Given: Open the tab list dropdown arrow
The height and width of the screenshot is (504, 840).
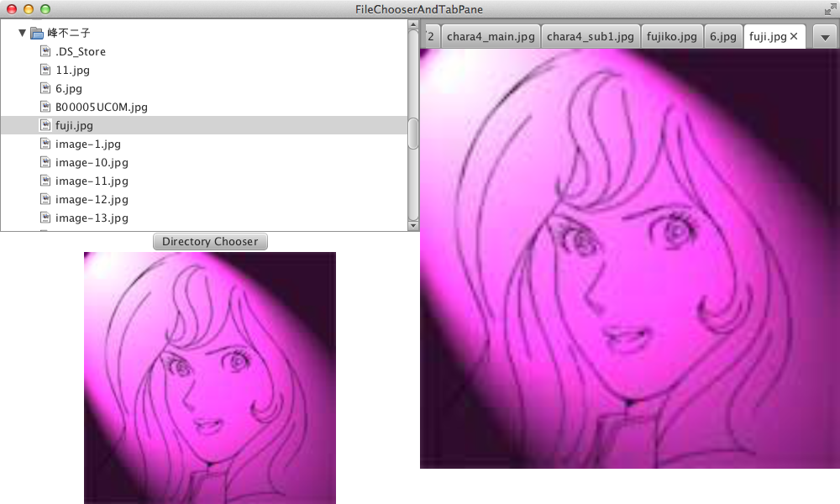Looking at the screenshot, I should [825, 37].
